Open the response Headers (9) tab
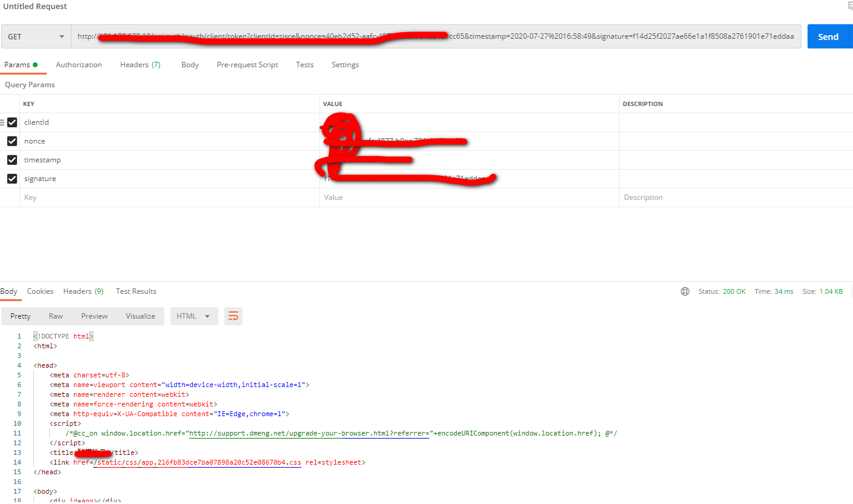Image resolution: width=853 pixels, height=504 pixels. (x=83, y=291)
